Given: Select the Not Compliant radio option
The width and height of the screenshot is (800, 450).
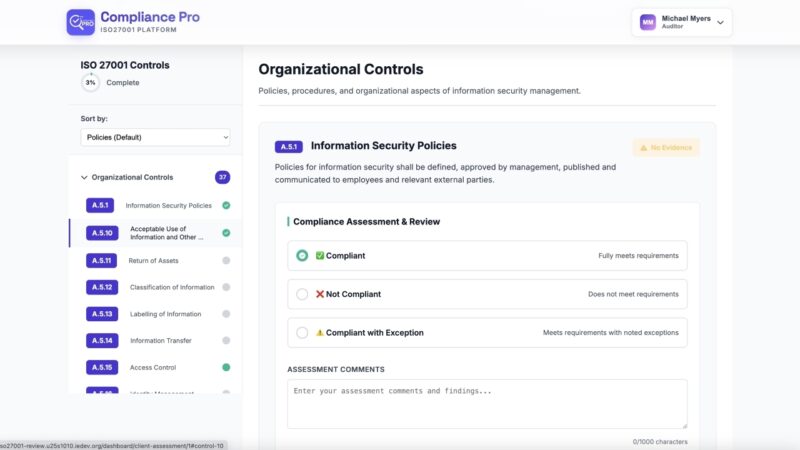Looking at the screenshot, I should click(x=302, y=294).
